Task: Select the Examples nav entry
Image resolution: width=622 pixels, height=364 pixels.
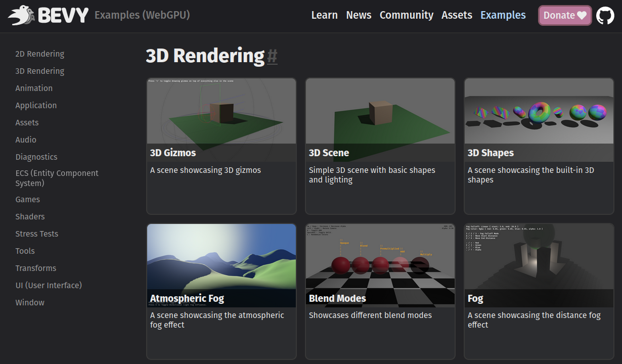Action: [503, 15]
